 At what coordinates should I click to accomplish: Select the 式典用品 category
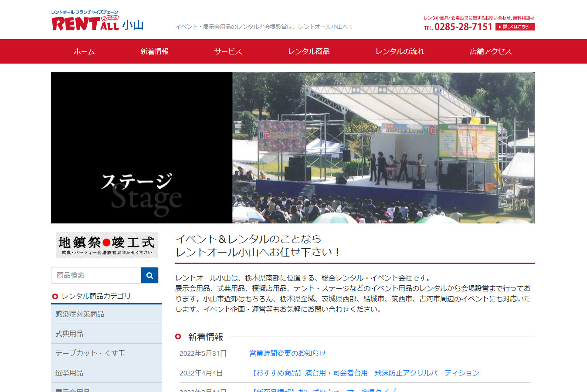tap(69, 334)
